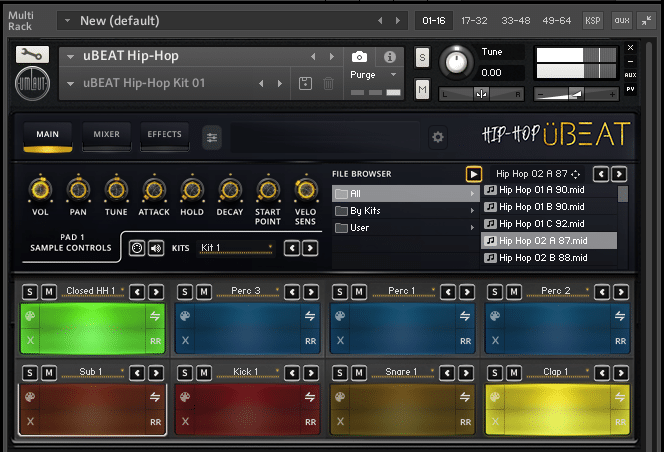
Task: Click the MIDI drag handle icon
Action: (575, 174)
